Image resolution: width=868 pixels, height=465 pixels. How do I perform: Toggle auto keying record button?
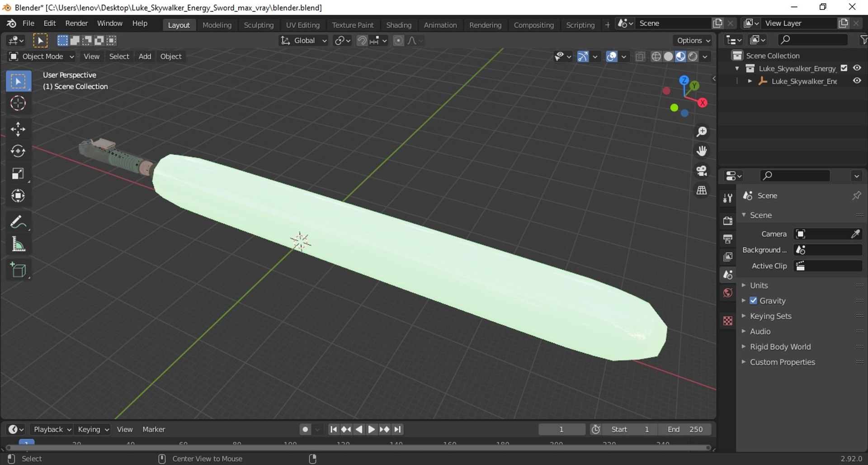[x=306, y=429]
